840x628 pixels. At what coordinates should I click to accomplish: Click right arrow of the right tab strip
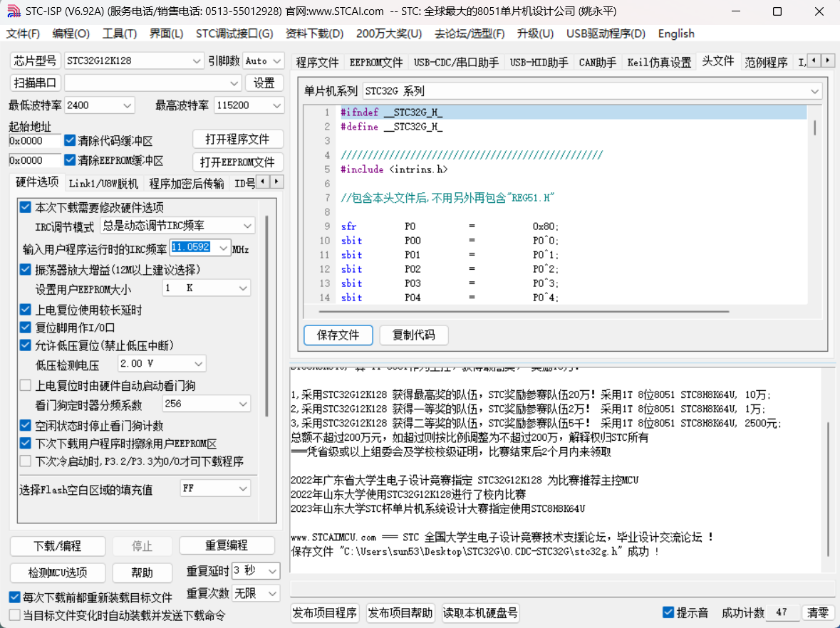click(x=828, y=60)
